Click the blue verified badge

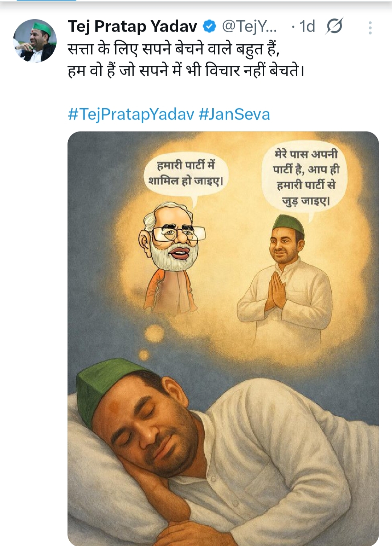coord(209,27)
